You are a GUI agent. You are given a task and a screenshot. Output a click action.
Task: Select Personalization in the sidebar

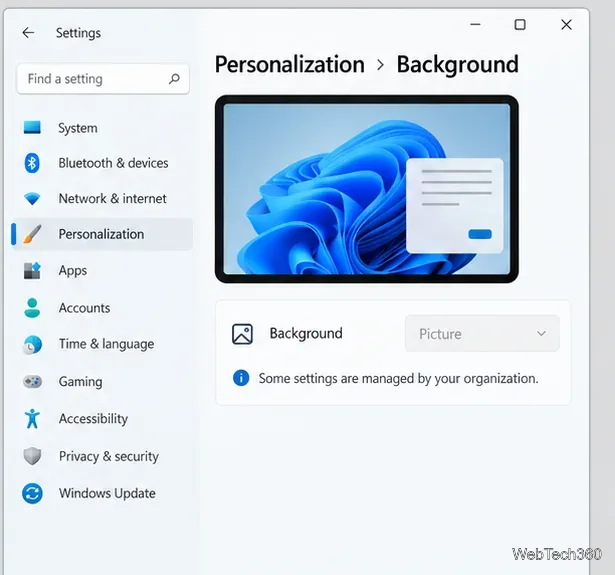[103, 234]
